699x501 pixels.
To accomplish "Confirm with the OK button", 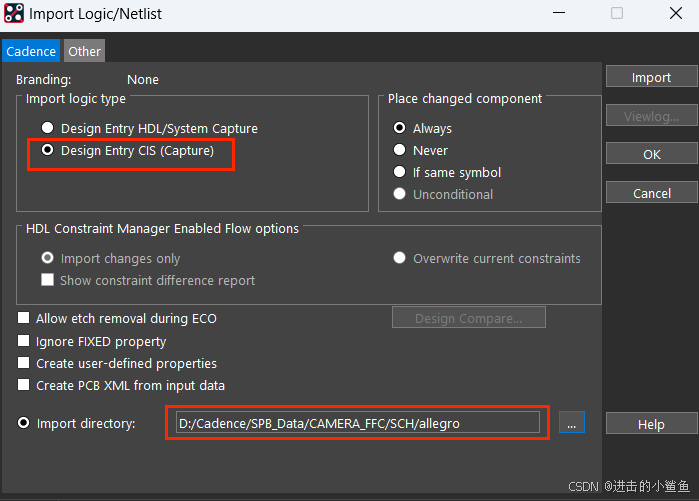I will [651, 154].
